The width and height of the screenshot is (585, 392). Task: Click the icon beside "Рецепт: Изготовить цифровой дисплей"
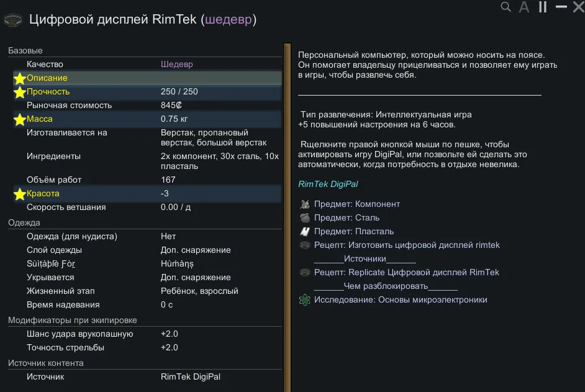304,245
